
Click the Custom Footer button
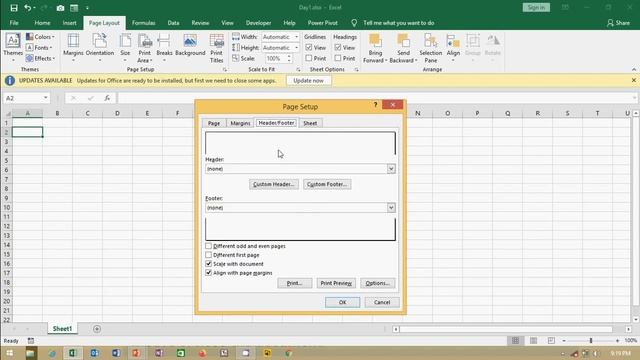(327, 184)
